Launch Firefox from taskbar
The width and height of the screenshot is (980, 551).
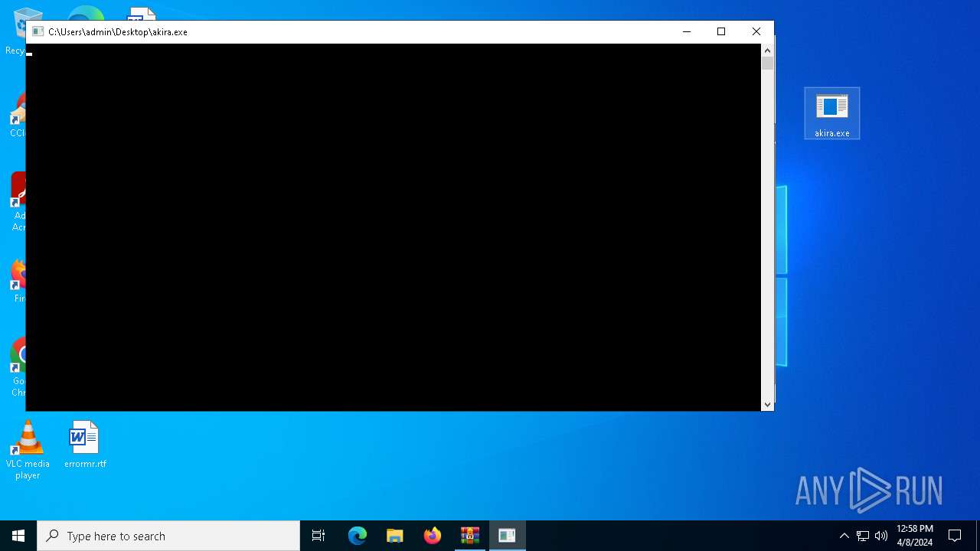(433, 536)
